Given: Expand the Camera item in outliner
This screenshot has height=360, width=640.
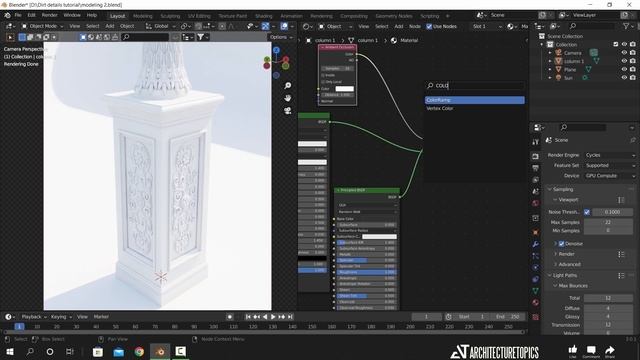Looking at the screenshot, I should [x=550, y=53].
